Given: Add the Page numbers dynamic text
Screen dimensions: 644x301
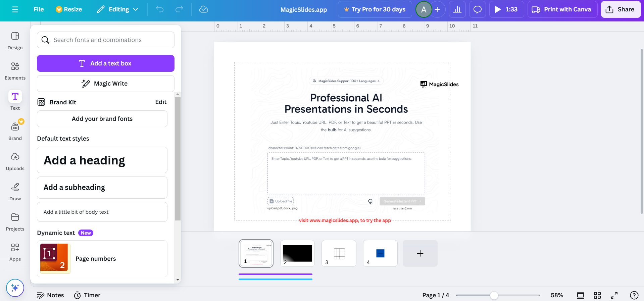Looking at the screenshot, I should tap(102, 259).
